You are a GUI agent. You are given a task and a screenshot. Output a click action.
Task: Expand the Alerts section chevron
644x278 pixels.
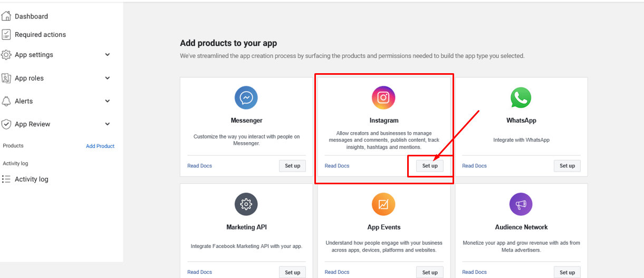point(108,101)
